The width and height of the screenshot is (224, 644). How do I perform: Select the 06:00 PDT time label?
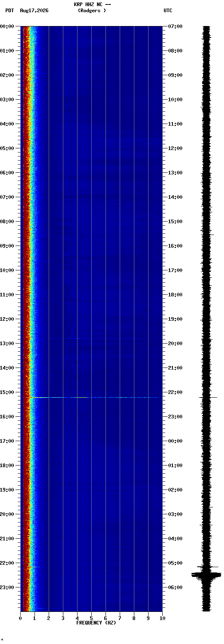(7, 173)
